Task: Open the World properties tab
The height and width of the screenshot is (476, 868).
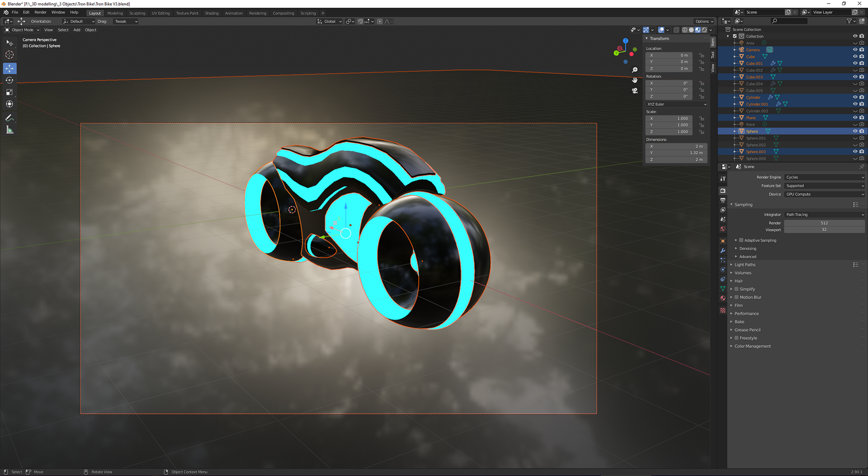Action: point(723,229)
